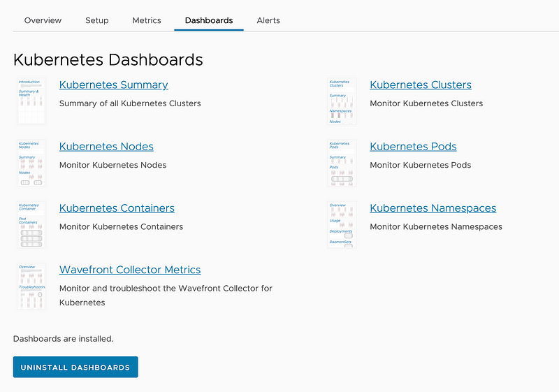Switch to the Overview tab
The height and width of the screenshot is (392, 559).
point(43,20)
